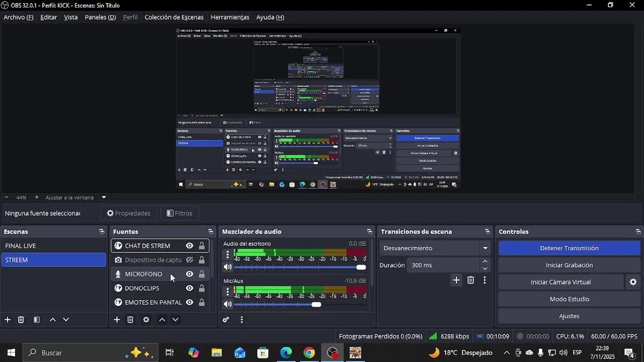Open Vista menu
Image resolution: width=644 pixels, height=362 pixels.
click(71, 17)
